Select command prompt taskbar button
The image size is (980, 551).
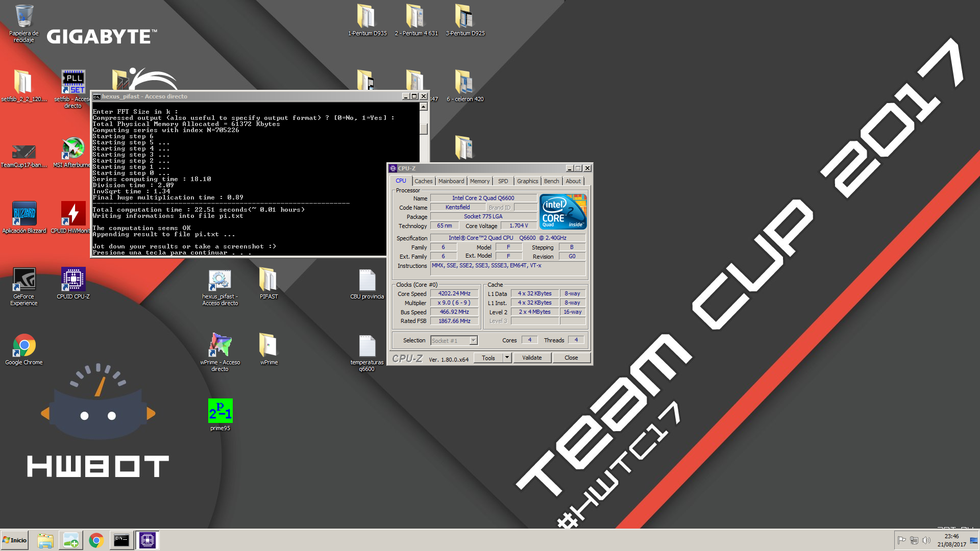(x=121, y=540)
